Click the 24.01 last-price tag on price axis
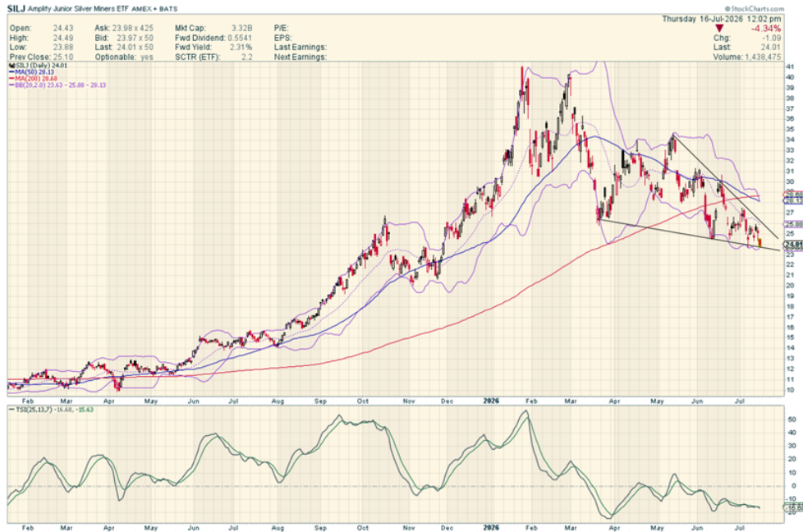This screenshot has height=532, width=803. click(x=793, y=245)
